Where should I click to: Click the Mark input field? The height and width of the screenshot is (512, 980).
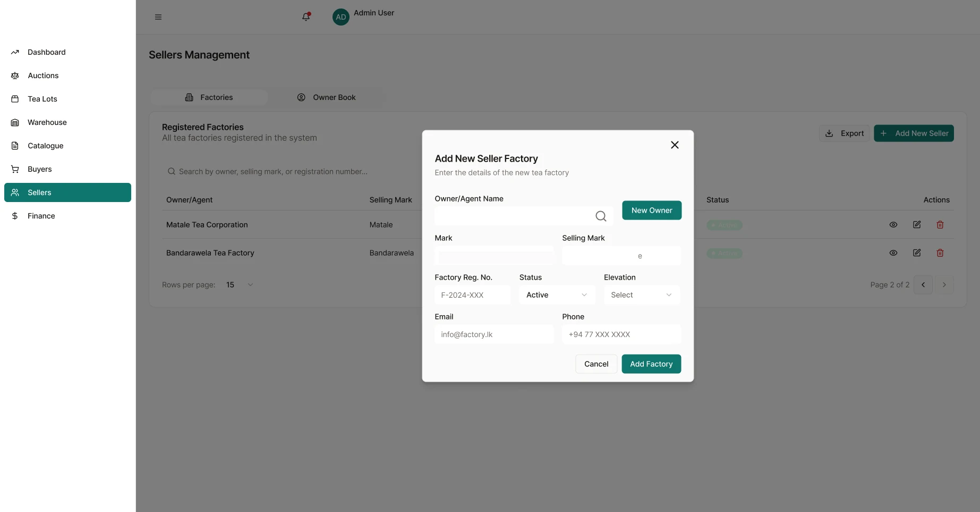pyautogui.click(x=494, y=255)
